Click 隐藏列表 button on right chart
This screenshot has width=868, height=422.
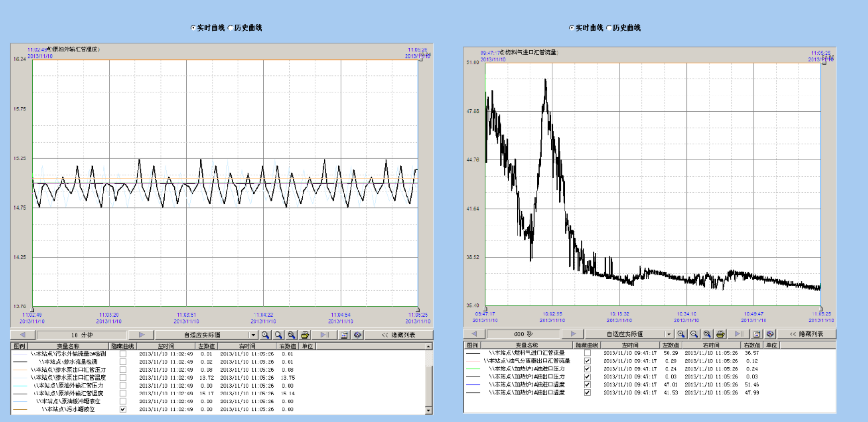(x=806, y=334)
